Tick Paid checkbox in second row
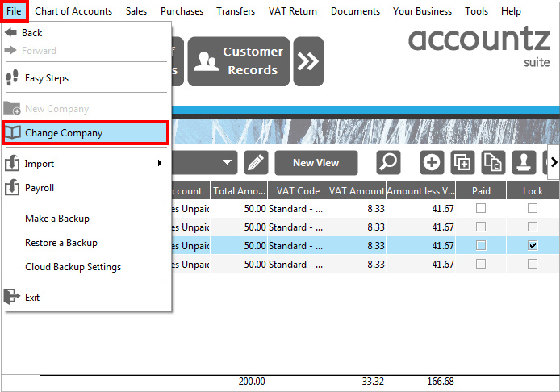Viewport: 560px width, 392px height. [481, 227]
